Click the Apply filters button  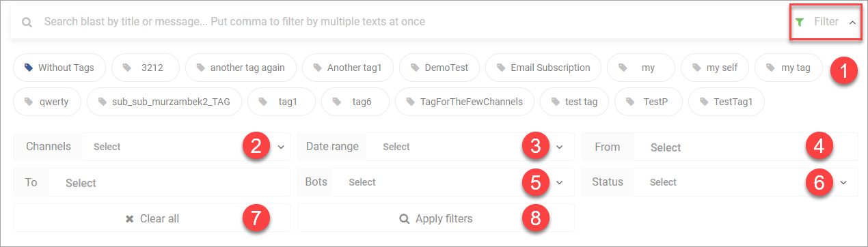point(436,218)
